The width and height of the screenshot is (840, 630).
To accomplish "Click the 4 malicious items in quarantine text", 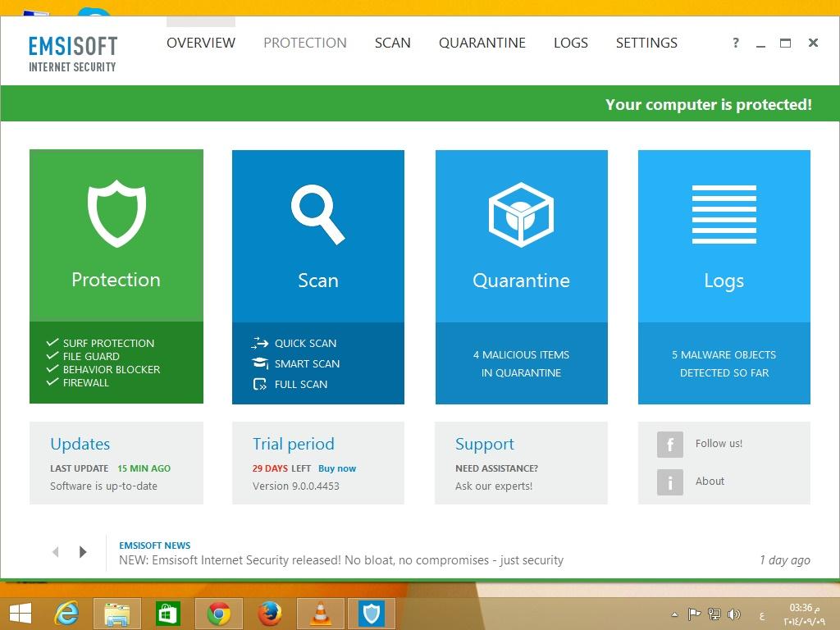I will pyautogui.click(x=521, y=363).
